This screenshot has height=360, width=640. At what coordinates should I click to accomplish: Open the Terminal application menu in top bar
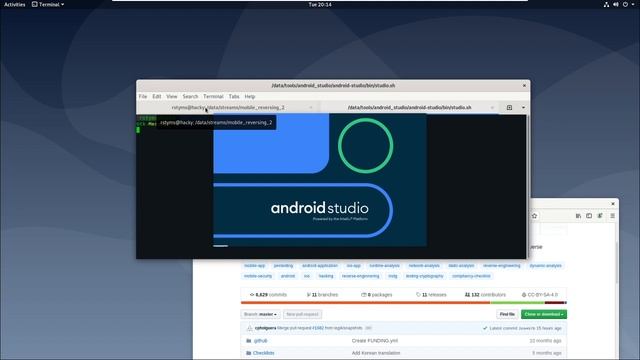(48, 4)
